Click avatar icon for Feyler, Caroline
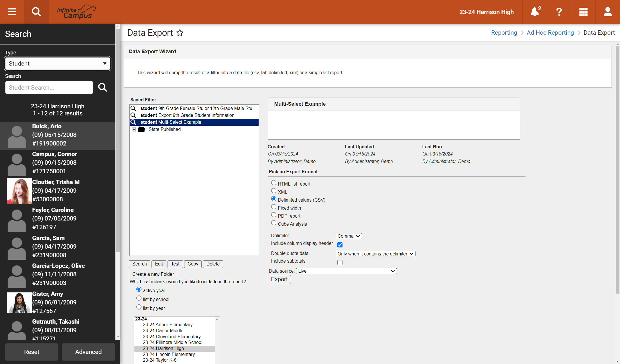620x364 pixels. click(17, 220)
